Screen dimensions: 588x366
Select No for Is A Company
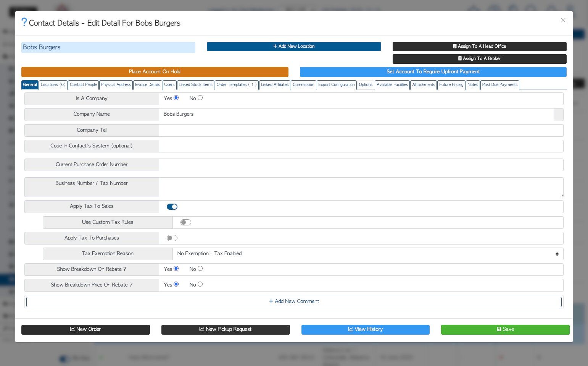coord(200,98)
